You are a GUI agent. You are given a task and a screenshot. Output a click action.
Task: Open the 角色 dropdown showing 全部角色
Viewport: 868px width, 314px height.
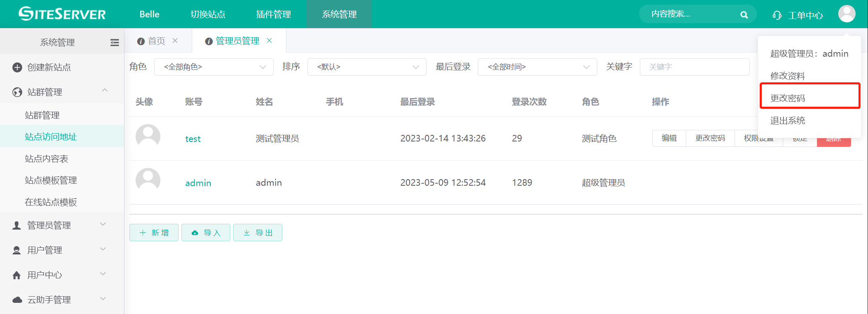coord(214,67)
